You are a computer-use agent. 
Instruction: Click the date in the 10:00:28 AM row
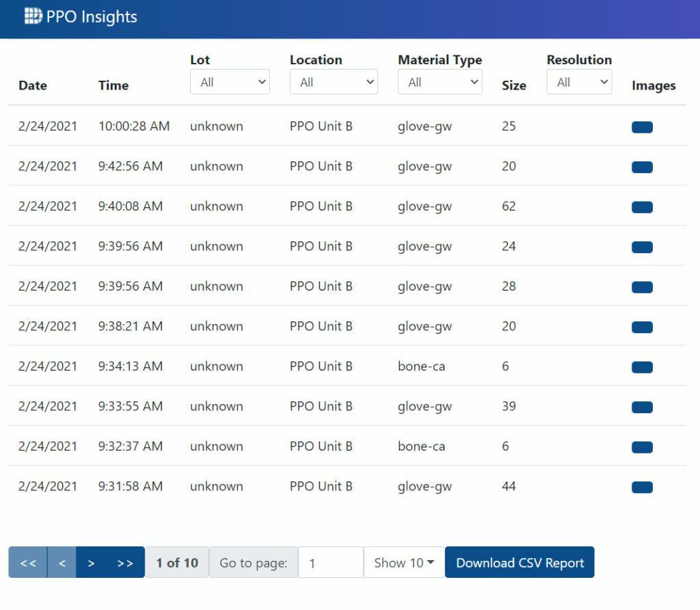pyautogui.click(x=48, y=126)
